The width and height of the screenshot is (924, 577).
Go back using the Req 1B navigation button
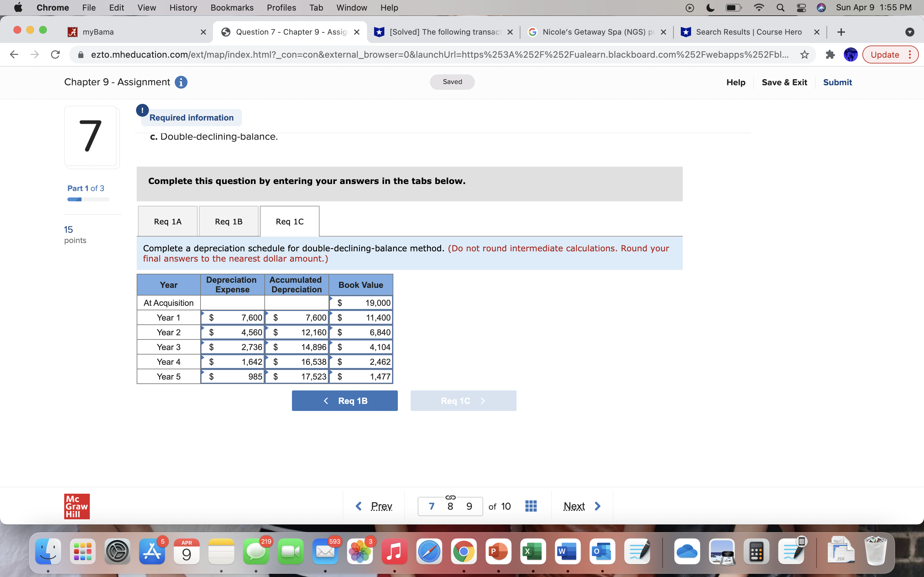(344, 400)
